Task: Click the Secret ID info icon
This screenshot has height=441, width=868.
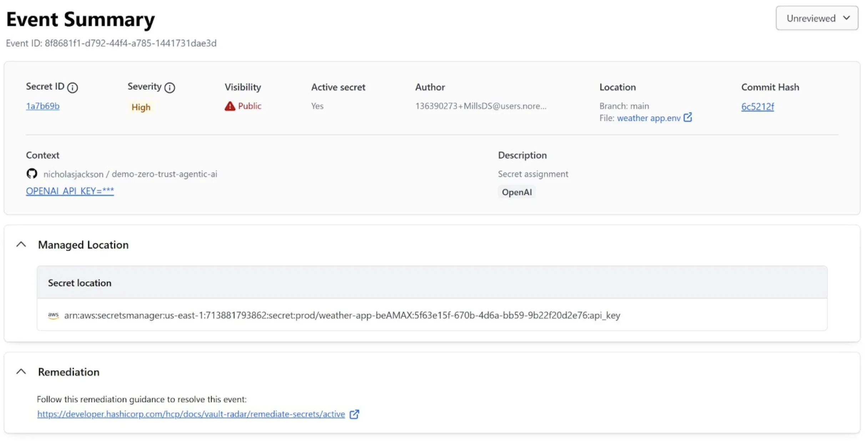Action: point(72,87)
